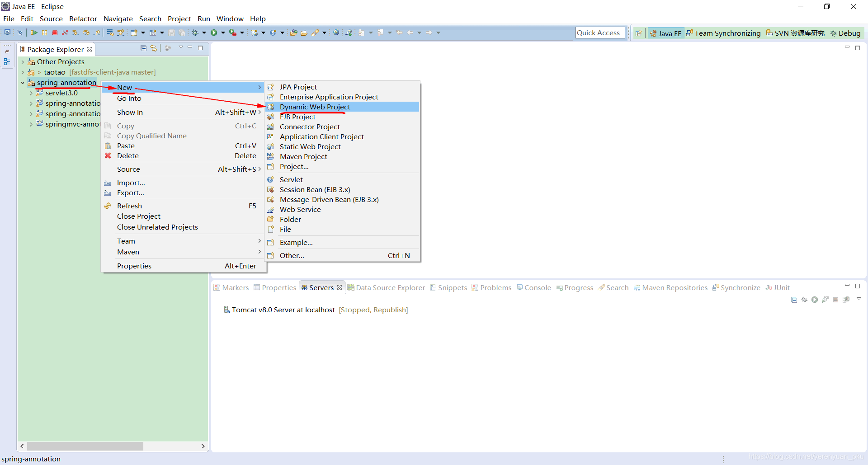Toggle Link with Editor in Package Explorer
This screenshot has width=868, height=465.
[x=154, y=48]
